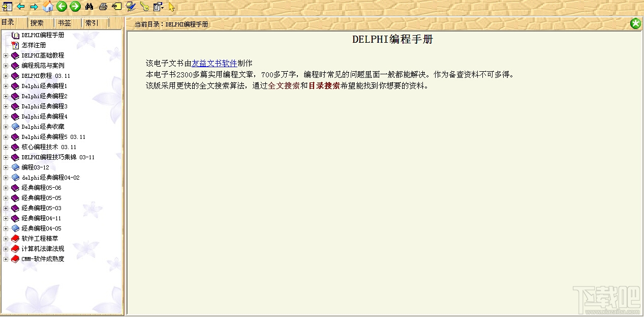Click the red book icon of 计算机法律法规
This screenshot has width=644, height=317.
coord(15,249)
